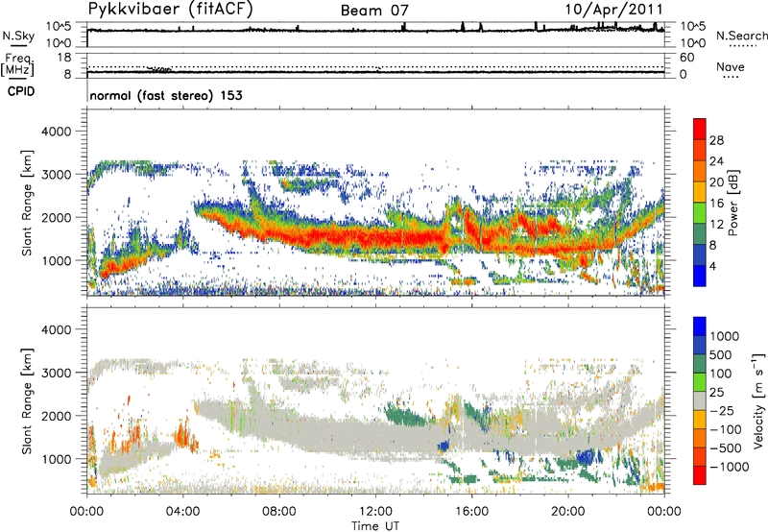Click the blue bottom of power color bar
This screenshot has height=532, width=768.
click(x=700, y=276)
